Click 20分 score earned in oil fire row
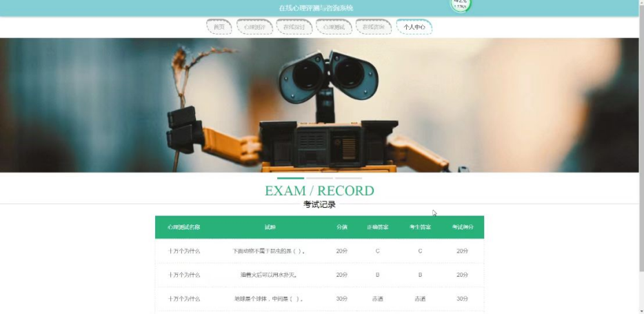Screen dimensions: 644x314 463,275
